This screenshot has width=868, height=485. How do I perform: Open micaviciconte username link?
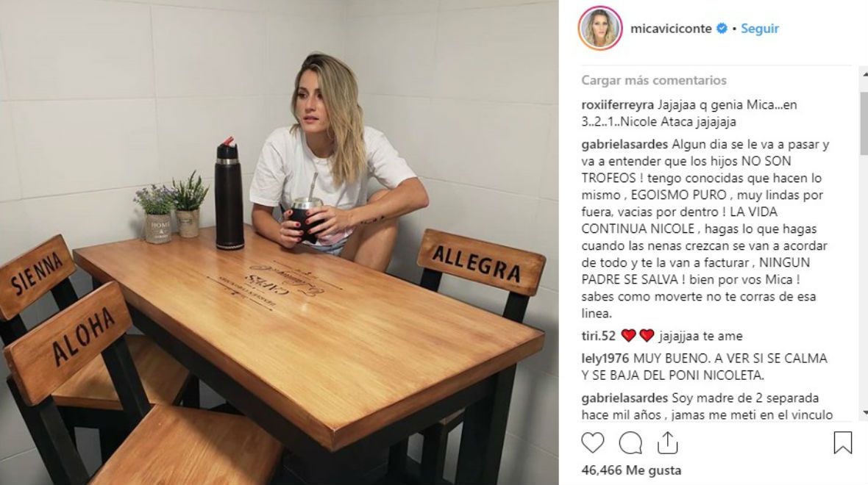click(671, 29)
